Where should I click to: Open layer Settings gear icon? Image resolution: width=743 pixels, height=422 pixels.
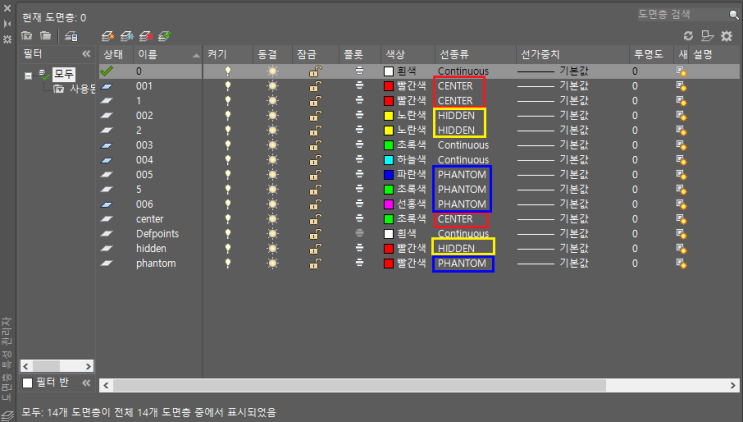pyautogui.click(x=726, y=36)
